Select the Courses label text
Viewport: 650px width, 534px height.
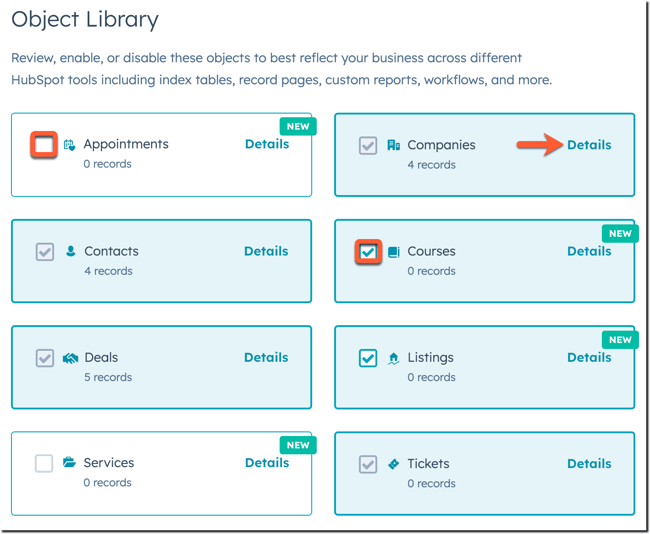coord(432,251)
